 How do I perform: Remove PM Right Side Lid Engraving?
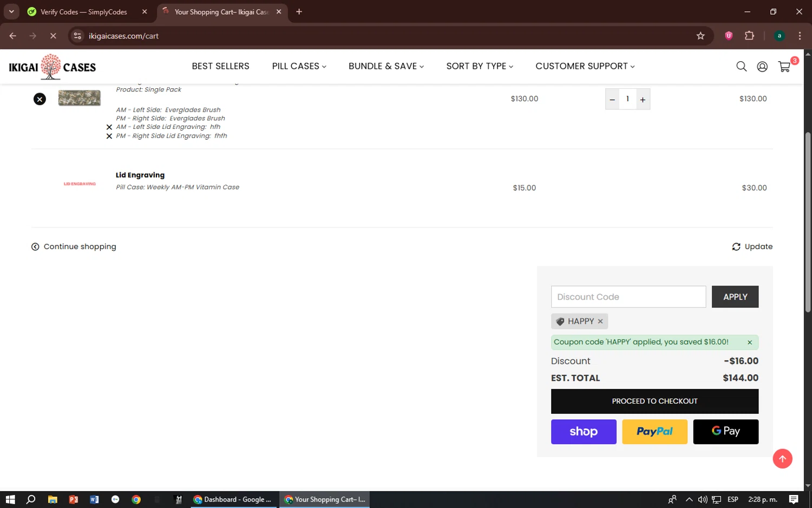pyautogui.click(x=109, y=136)
